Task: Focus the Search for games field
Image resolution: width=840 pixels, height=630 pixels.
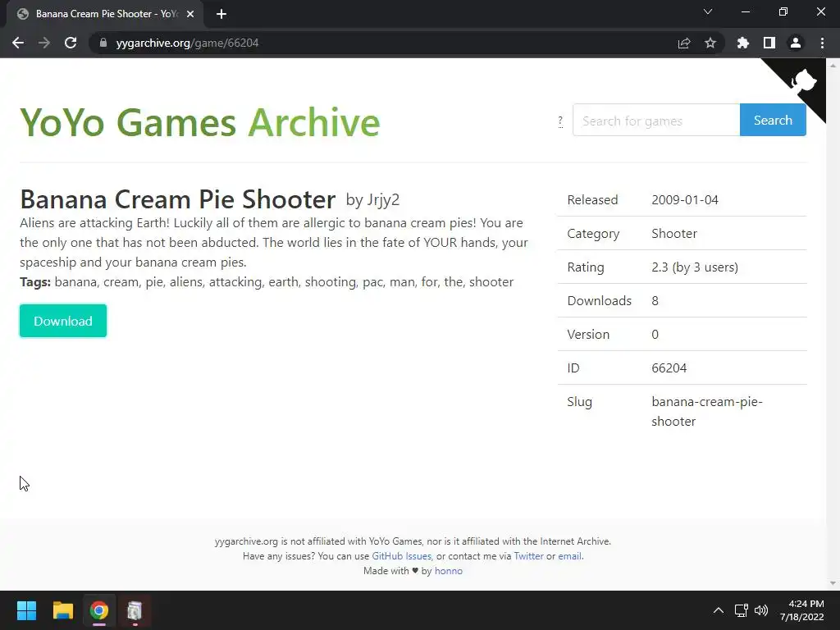Action: [656, 121]
